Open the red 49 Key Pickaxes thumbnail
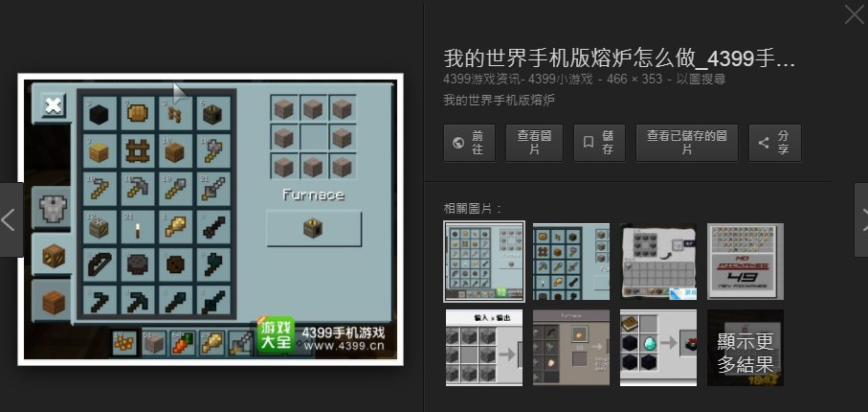 (745, 262)
